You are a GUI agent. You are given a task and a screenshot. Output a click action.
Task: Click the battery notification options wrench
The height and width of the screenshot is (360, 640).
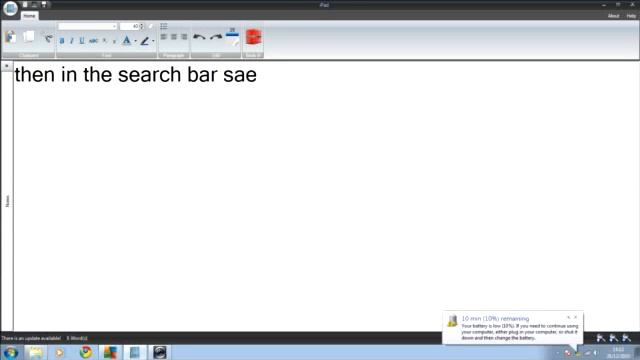[x=568, y=317]
